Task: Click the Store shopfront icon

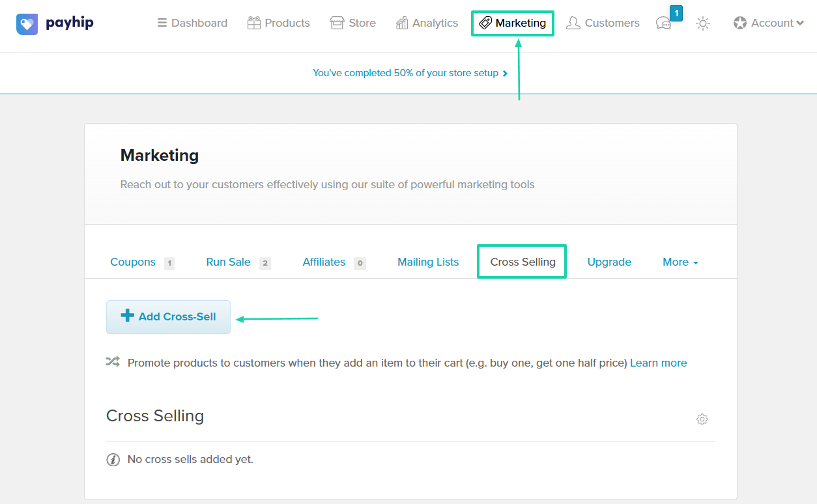Action: pyautogui.click(x=336, y=23)
